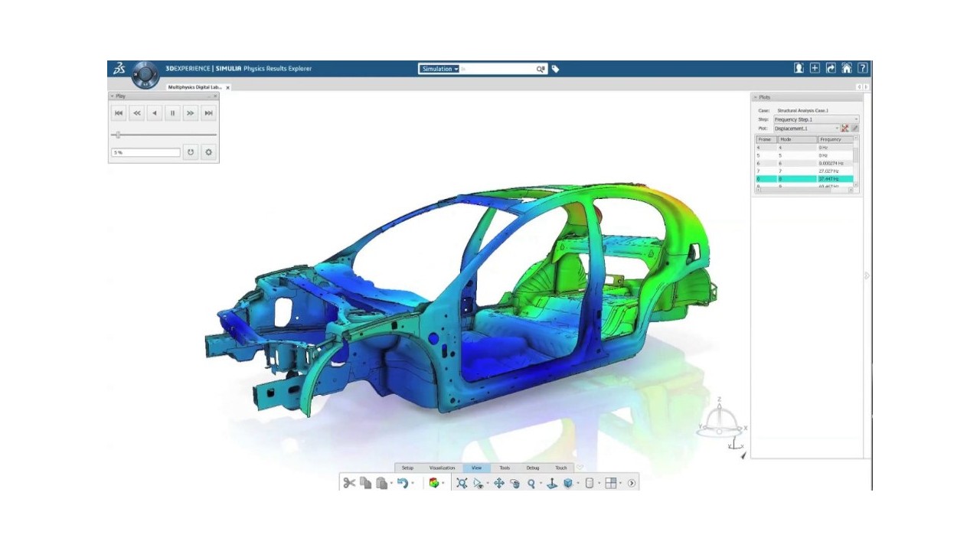Select the Rotate view tool

click(514, 483)
